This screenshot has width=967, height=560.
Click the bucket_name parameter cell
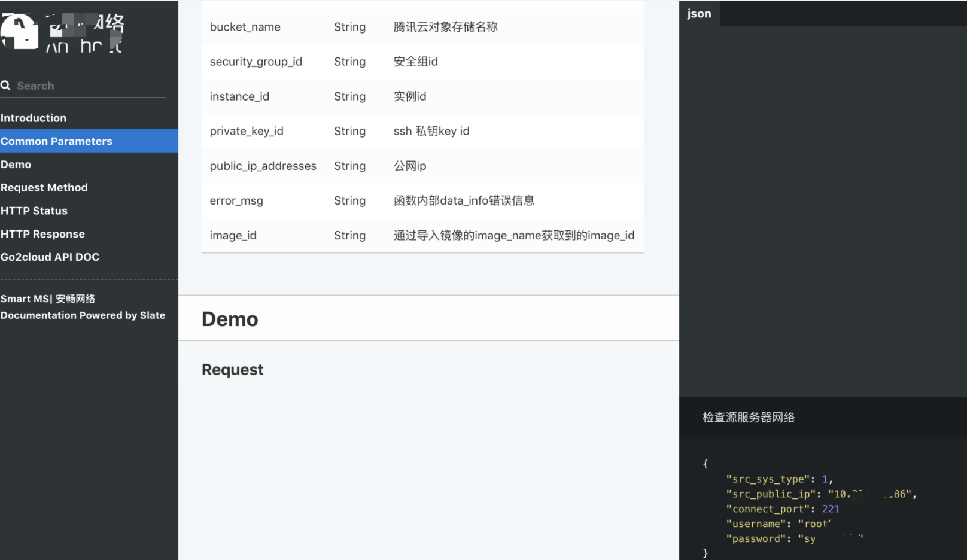(245, 27)
